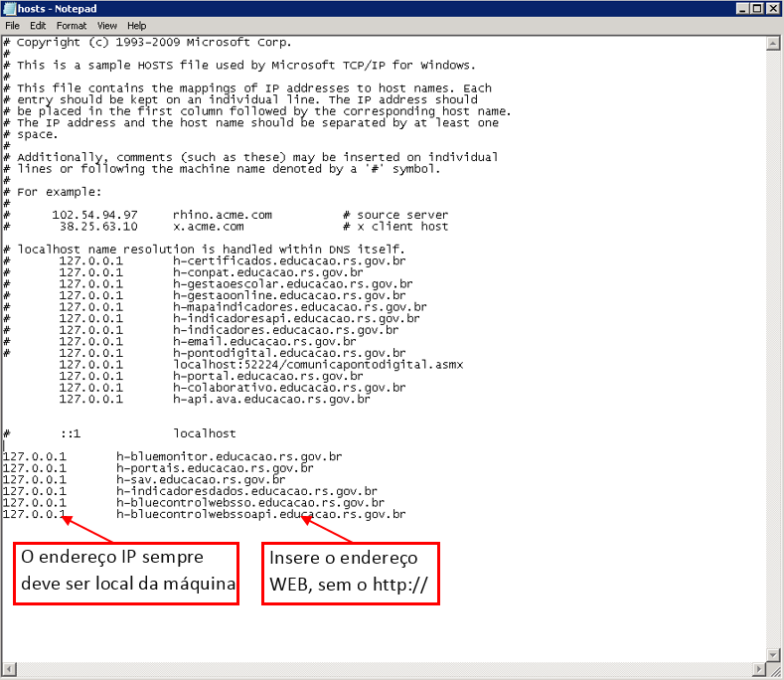
Task: Click 'h-portais.educacao.rs.gov.br' entry
Action: click(x=215, y=468)
